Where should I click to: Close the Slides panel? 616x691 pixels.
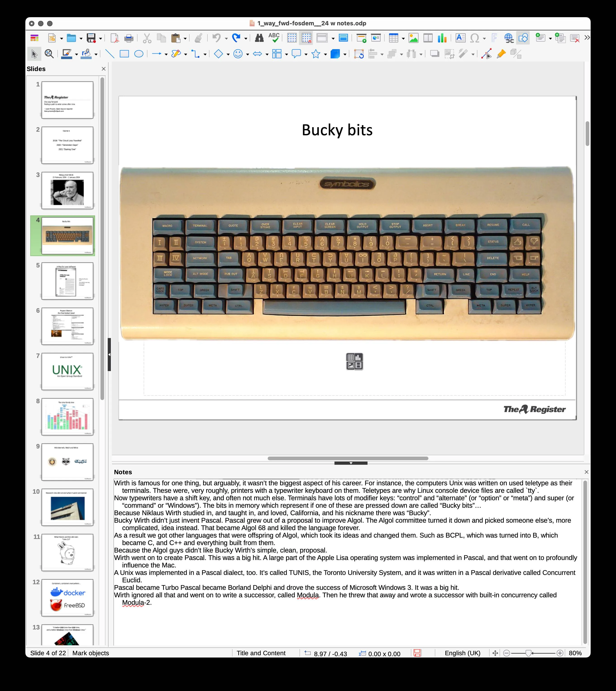click(104, 69)
